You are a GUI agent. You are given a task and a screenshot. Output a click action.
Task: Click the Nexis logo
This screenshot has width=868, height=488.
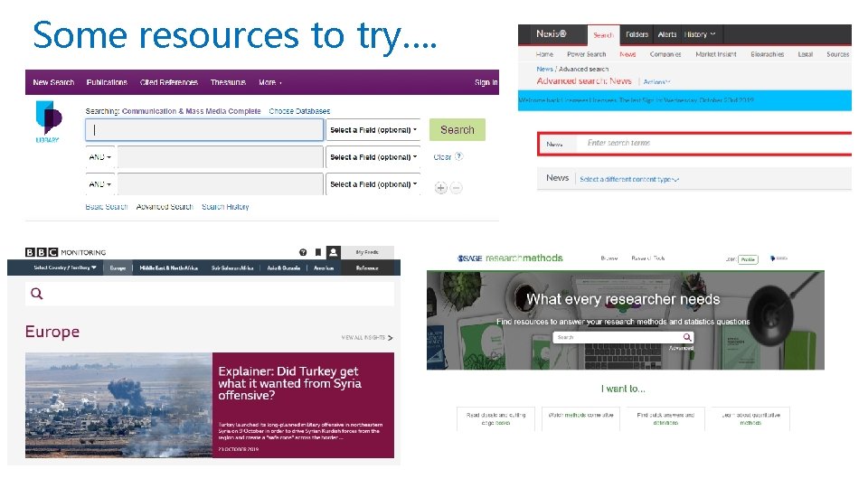(551, 34)
